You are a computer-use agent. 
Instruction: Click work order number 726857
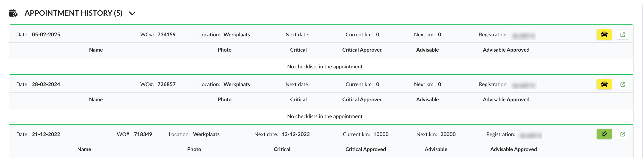(x=166, y=84)
